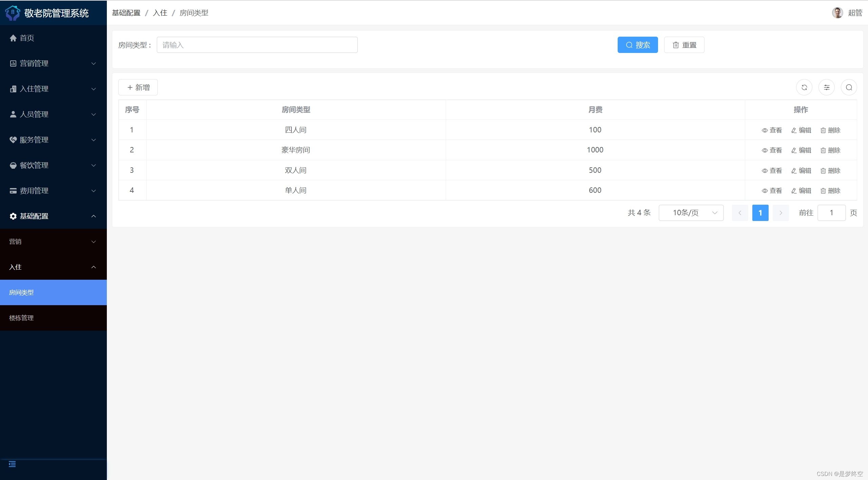Click the refresh table icon
868x480 pixels.
(x=804, y=88)
